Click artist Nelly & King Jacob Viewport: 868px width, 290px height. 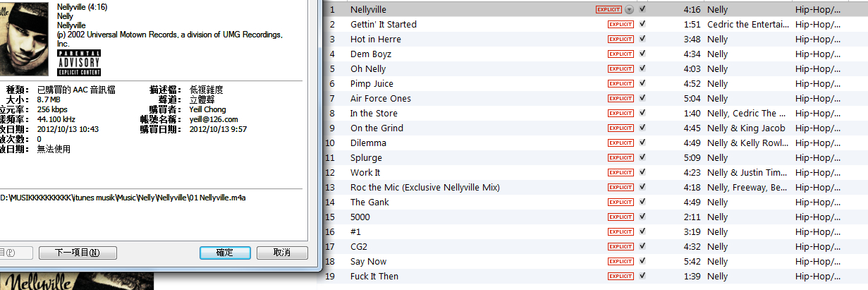tap(746, 128)
